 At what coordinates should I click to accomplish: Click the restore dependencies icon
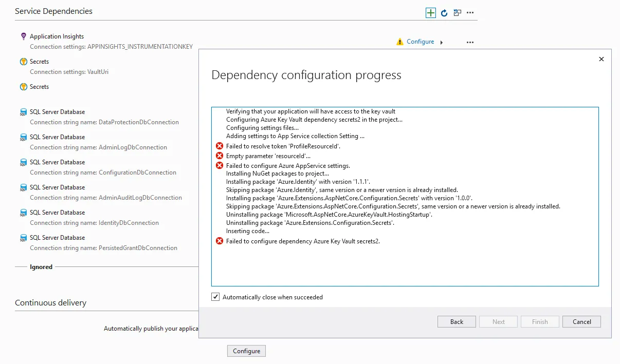click(457, 13)
